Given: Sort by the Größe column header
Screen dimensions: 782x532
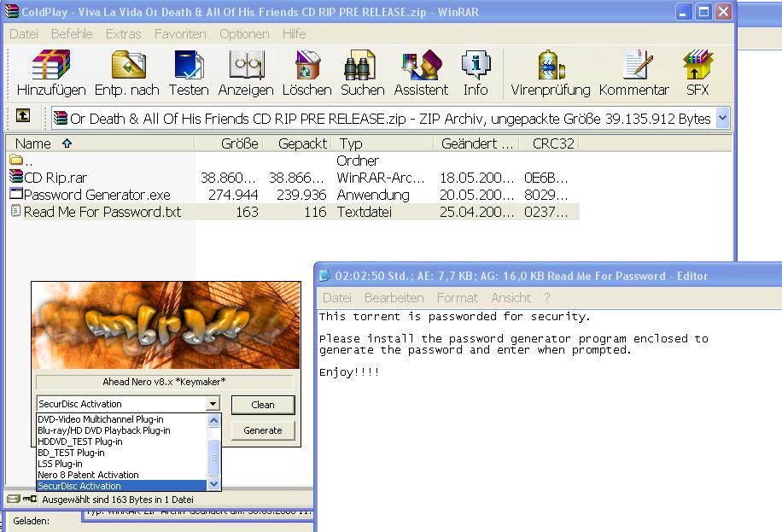Looking at the screenshot, I should (x=229, y=143).
